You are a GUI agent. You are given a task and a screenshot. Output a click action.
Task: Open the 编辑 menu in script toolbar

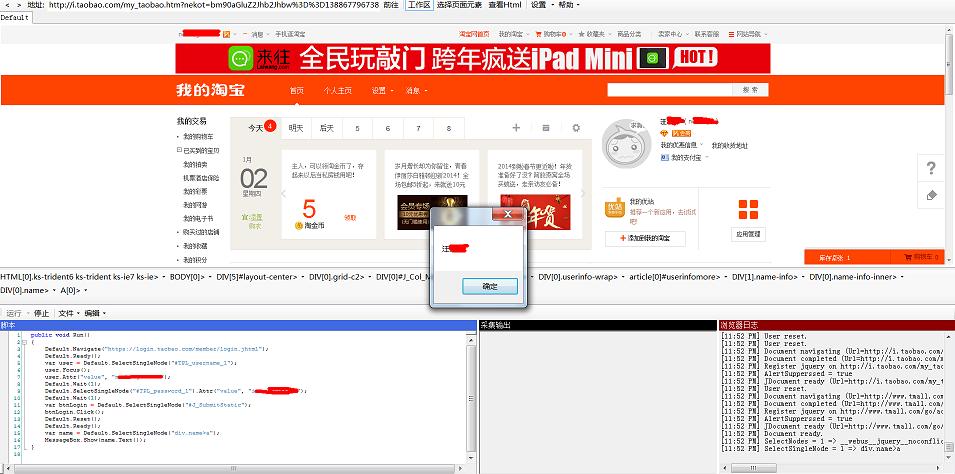click(x=94, y=313)
